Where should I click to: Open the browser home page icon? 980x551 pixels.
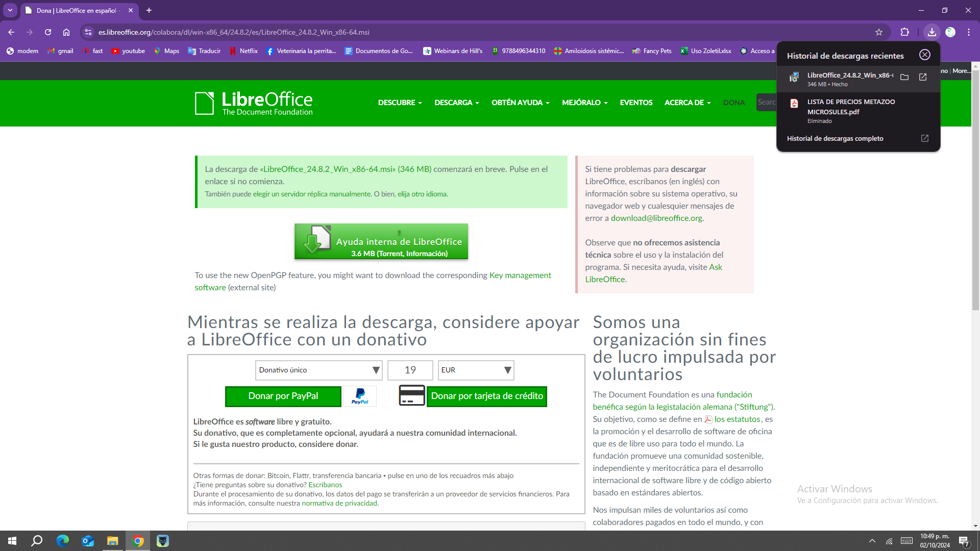(x=66, y=32)
